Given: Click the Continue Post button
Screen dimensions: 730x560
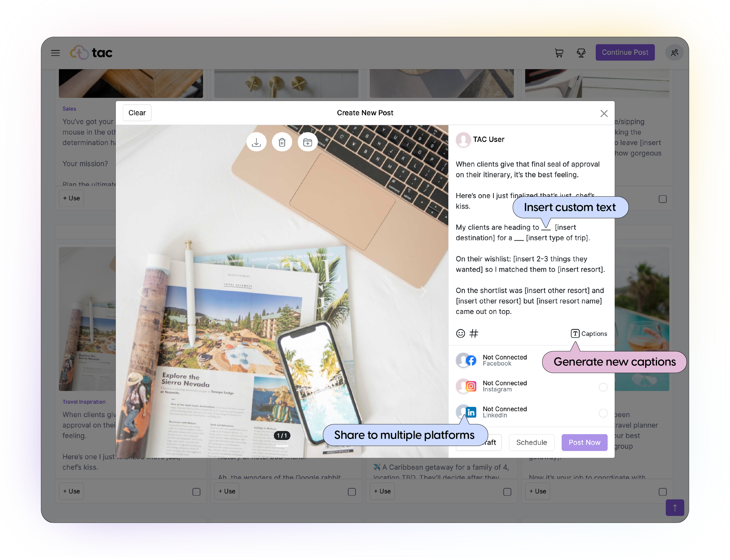Looking at the screenshot, I should coord(625,52).
